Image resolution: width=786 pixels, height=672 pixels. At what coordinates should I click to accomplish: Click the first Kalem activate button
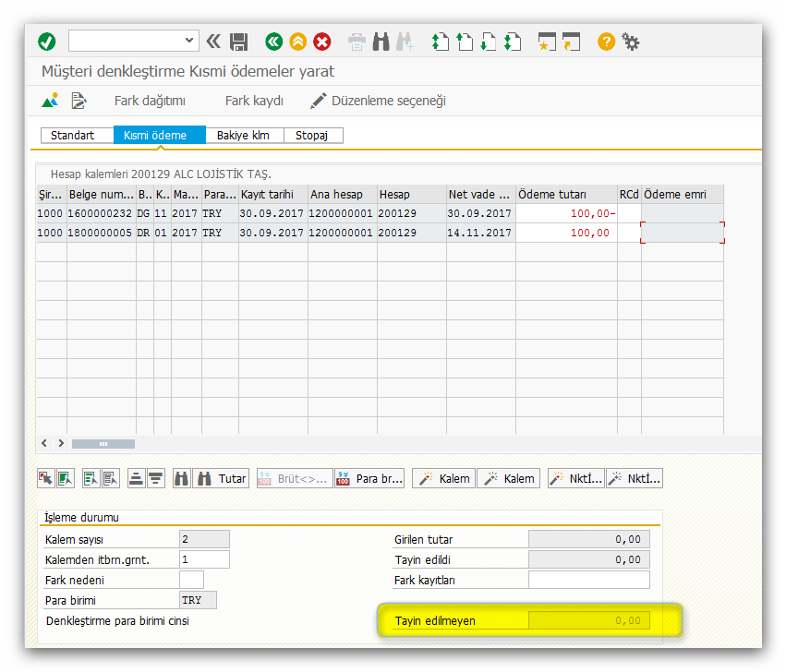pos(444,478)
